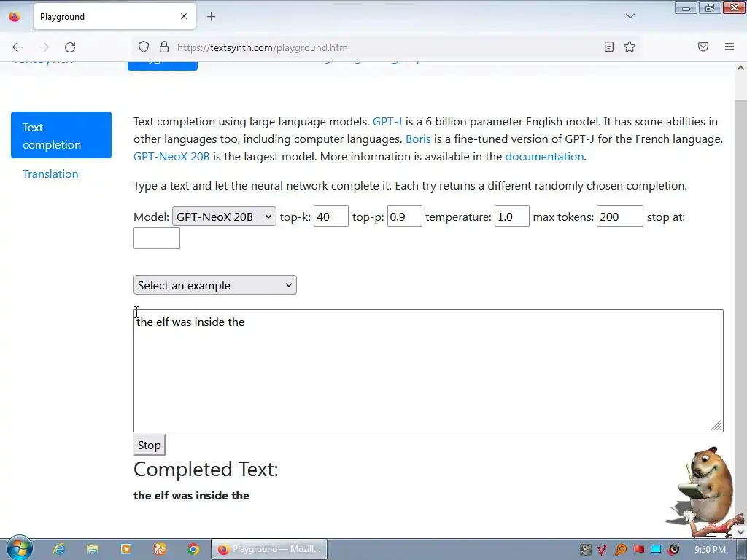Click the Completed Text heading
This screenshot has width=747, height=560.
[x=206, y=470]
